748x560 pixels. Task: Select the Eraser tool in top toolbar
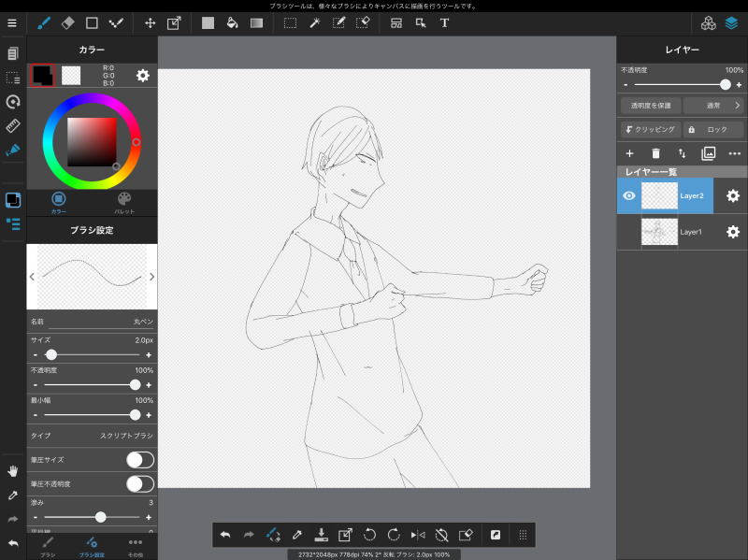[x=67, y=22]
